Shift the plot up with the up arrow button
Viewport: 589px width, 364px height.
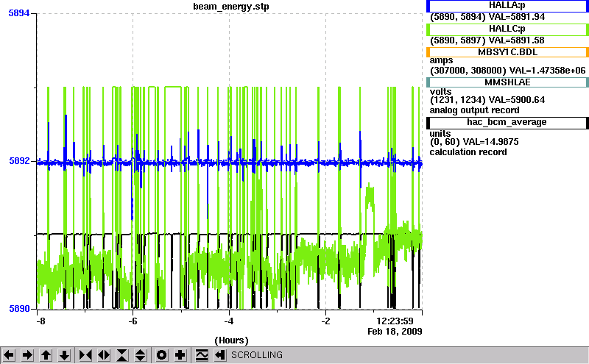[46, 355]
